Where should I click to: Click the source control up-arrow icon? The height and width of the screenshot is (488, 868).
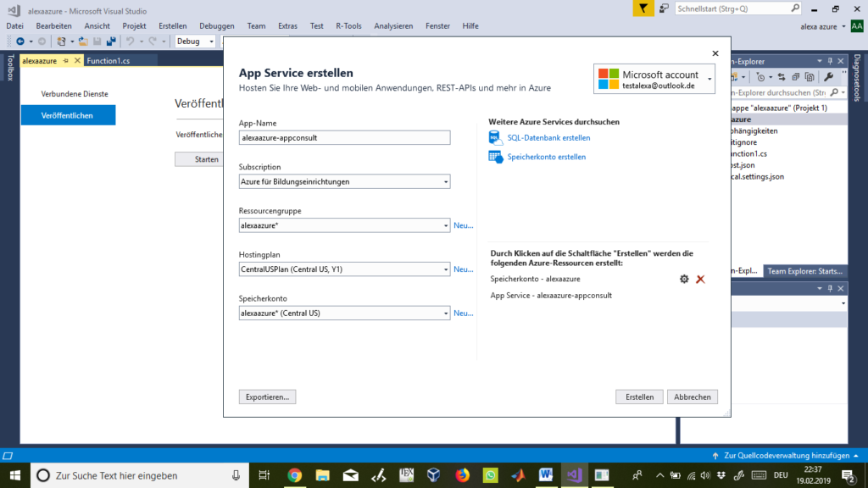coord(715,455)
